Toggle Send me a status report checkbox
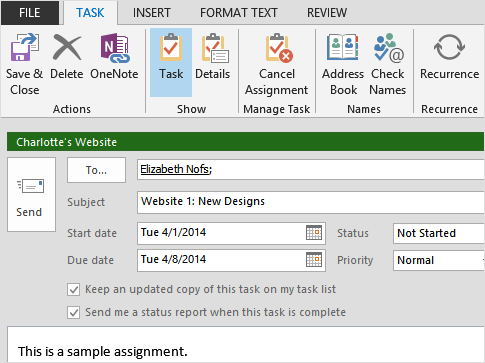This screenshot has height=363, width=485. point(73,313)
